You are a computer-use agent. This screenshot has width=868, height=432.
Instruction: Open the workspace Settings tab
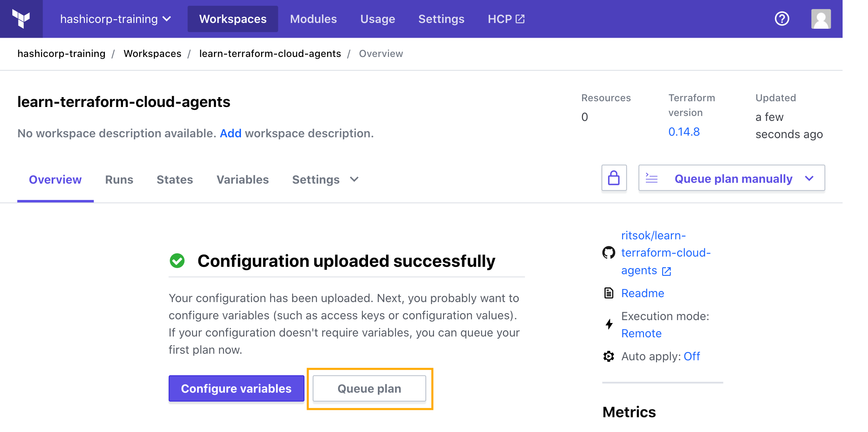(325, 180)
